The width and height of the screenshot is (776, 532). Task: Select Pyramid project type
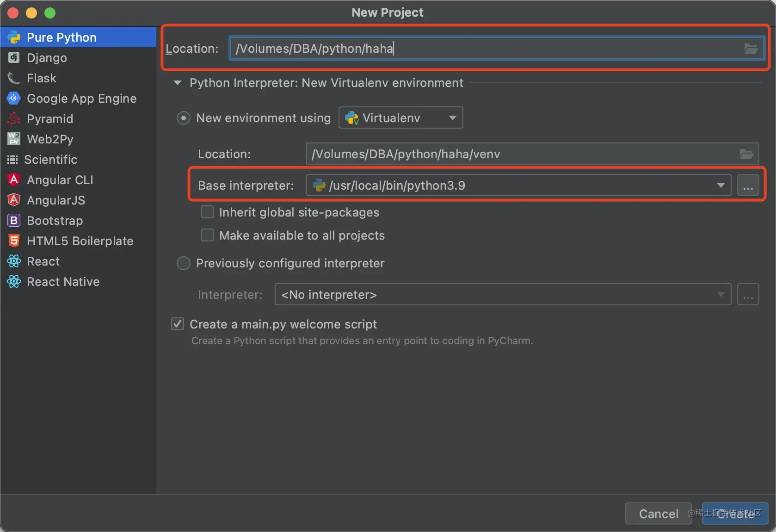(x=78, y=119)
